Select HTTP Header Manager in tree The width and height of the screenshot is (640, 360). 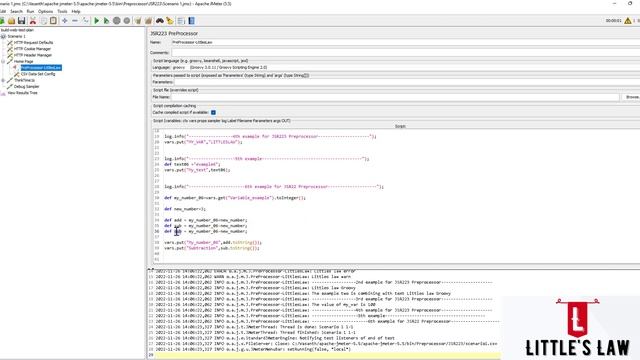[33, 55]
